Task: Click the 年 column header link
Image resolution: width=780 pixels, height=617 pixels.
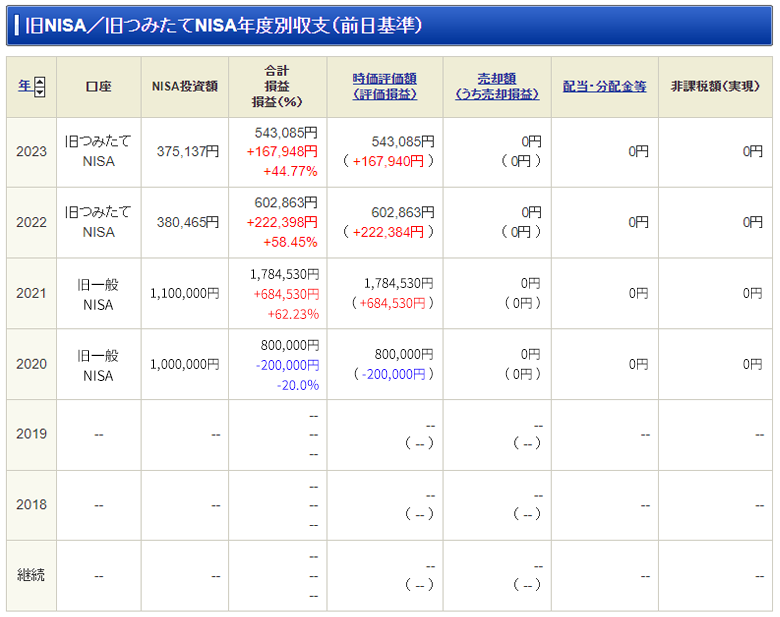Action: [24, 87]
